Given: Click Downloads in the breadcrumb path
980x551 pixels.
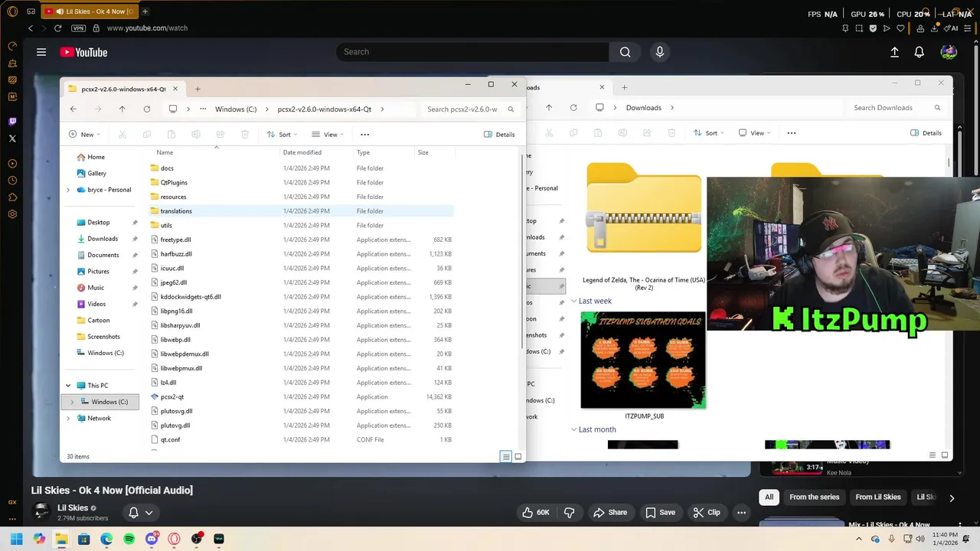Looking at the screenshot, I should 644,108.
